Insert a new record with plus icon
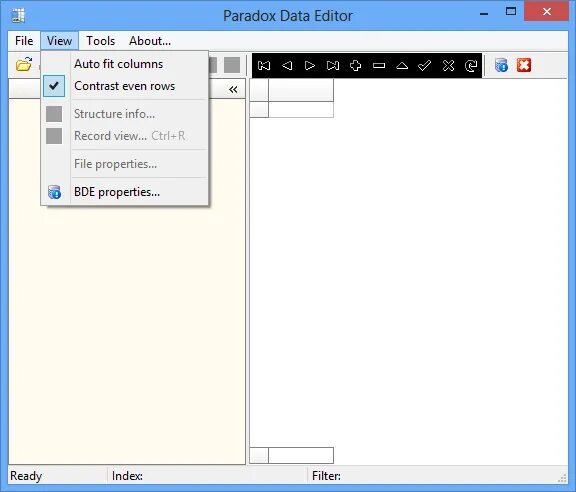The width and height of the screenshot is (576, 492). pyautogui.click(x=356, y=66)
